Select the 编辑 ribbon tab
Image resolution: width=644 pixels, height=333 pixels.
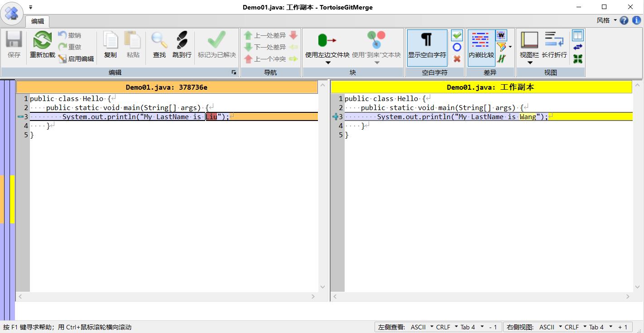[x=38, y=21]
